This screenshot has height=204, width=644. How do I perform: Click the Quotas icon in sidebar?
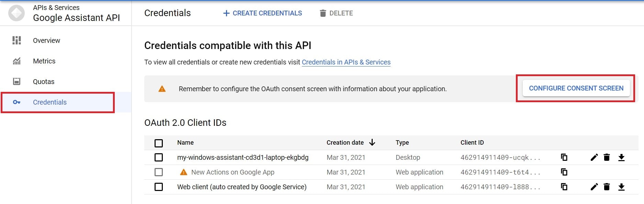click(16, 81)
